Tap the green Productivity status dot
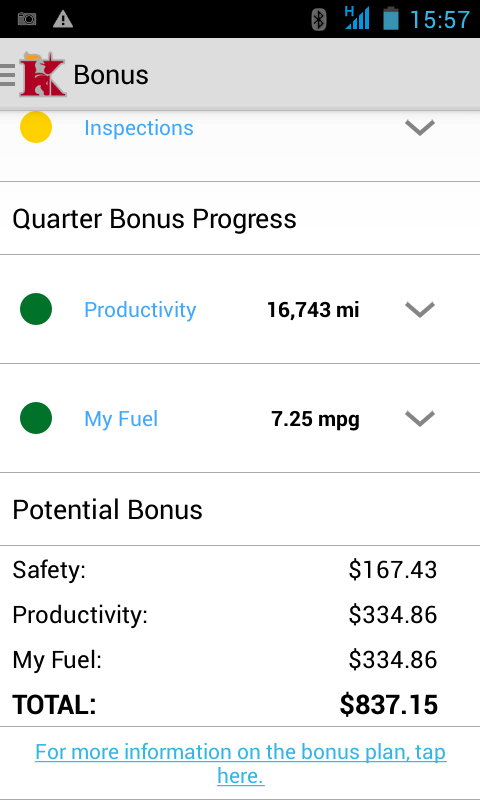The width and height of the screenshot is (480, 800). click(36, 309)
